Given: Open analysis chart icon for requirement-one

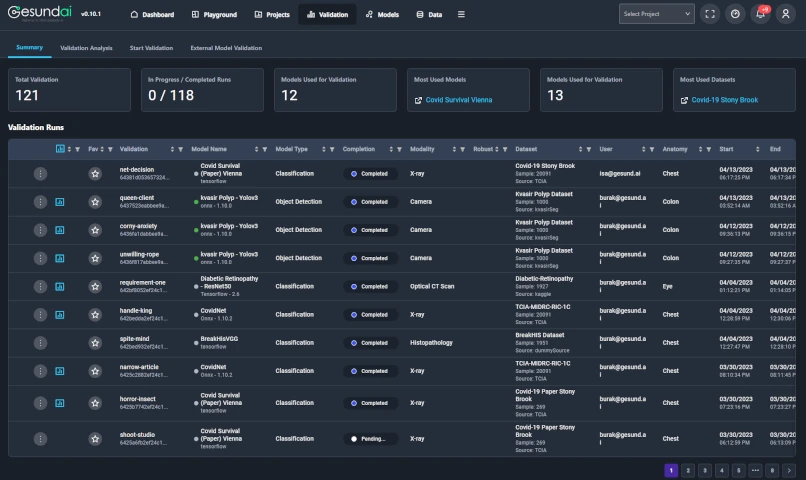Looking at the screenshot, I should (x=60, y=286).
